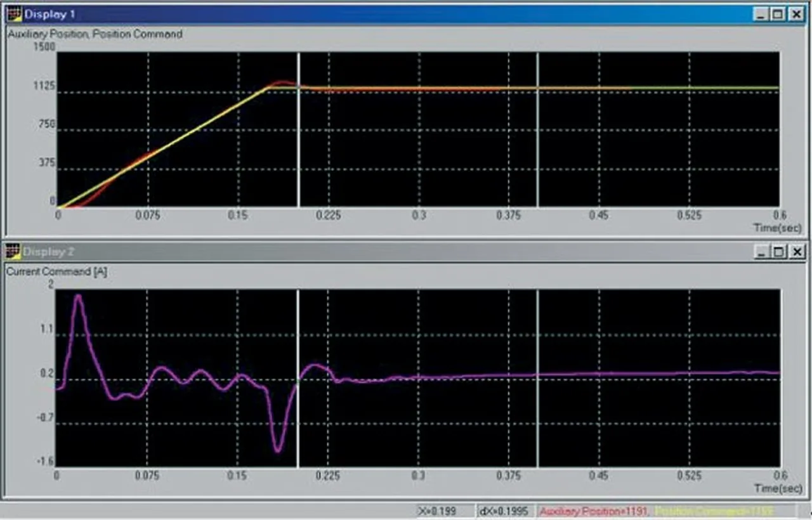Click the Auxiliary Position, Position Command label
Viewport: 812px width, 520px height.
coord(95,34)
